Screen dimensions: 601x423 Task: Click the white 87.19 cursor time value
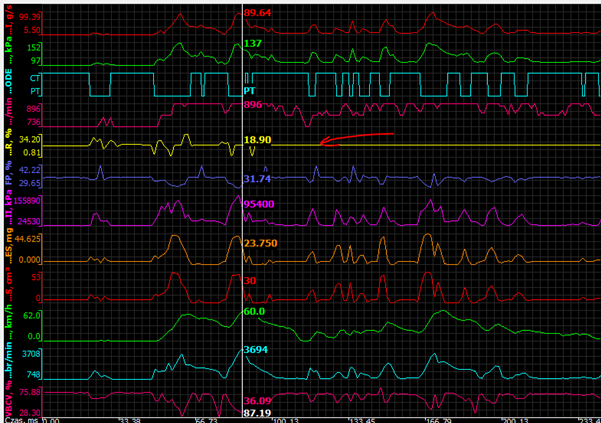(x=257, y=412)
